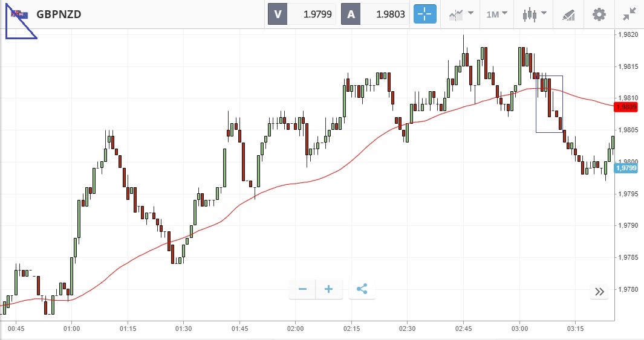Zoom out the chart with minus button
The width and height of the screenshot is (644, 340).
(302, 289)
